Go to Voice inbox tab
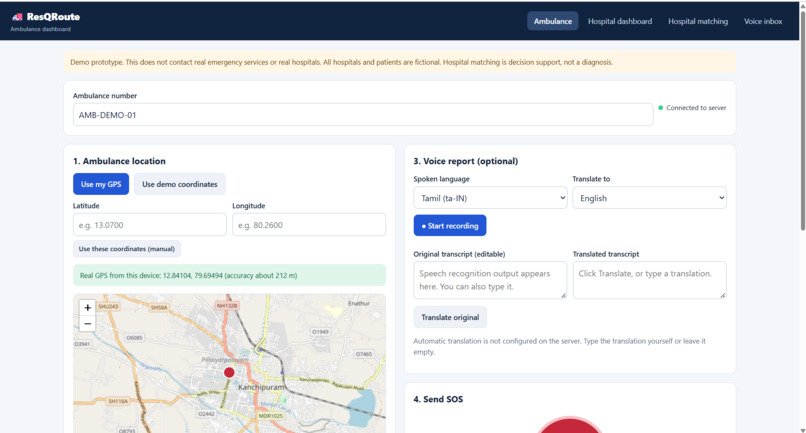806x433 pixels. tap(763, 21)
